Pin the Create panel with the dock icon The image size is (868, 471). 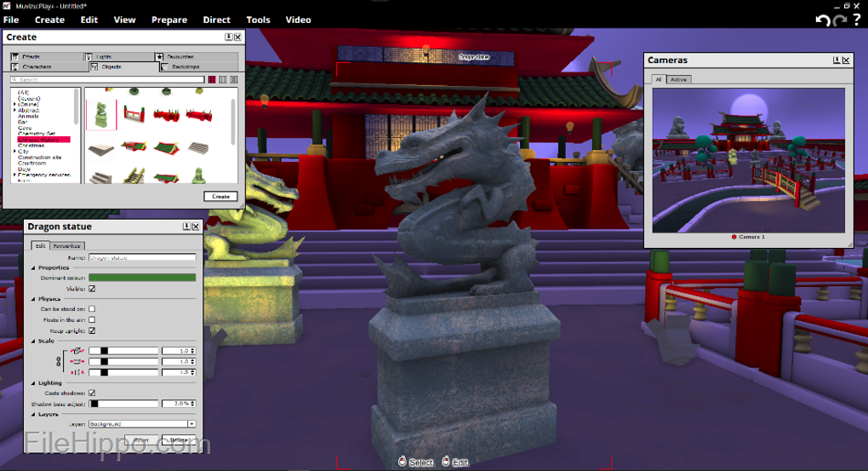[228, 37]
